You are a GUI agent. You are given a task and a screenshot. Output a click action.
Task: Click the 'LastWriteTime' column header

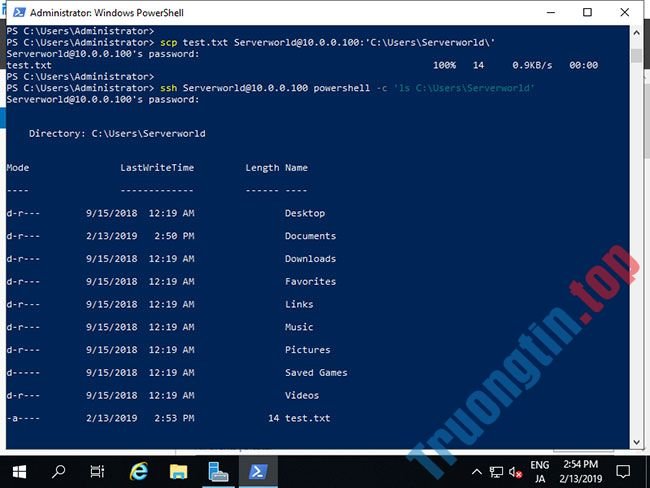(157, 168)
